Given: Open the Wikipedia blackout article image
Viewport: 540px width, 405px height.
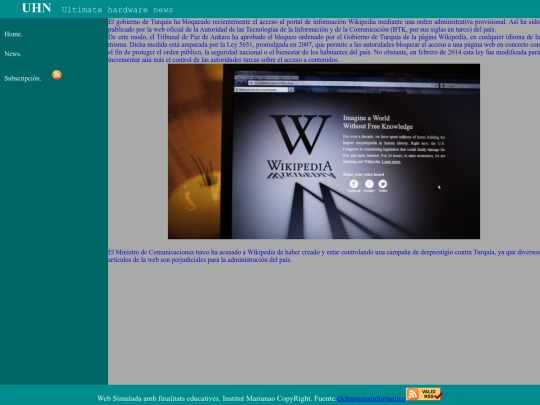Looking at the screenshot, I should (x=324, y=151).
